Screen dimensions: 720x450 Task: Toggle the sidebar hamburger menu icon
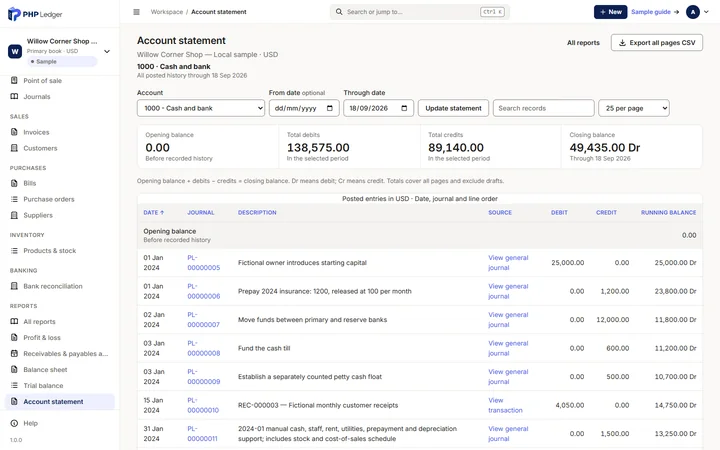coord(136,12)
